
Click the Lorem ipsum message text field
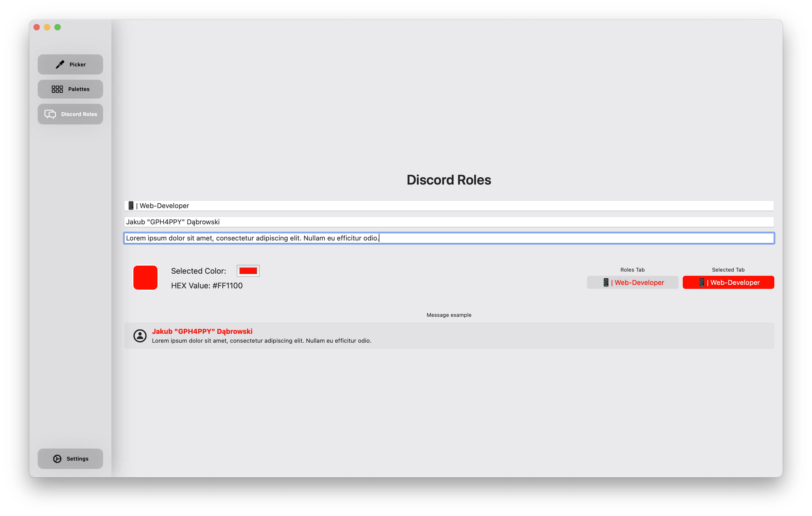click(x=303, y=238)
